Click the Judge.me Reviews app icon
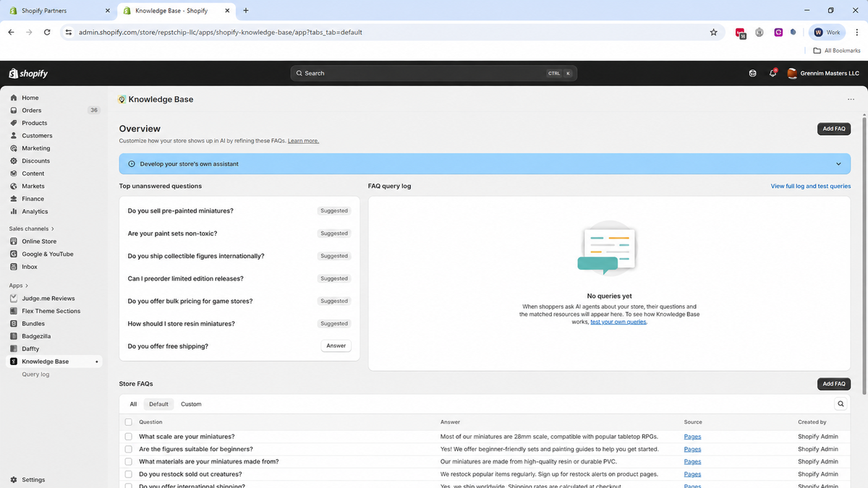Screen dimensions: 868x488 (x=14, y=299)
